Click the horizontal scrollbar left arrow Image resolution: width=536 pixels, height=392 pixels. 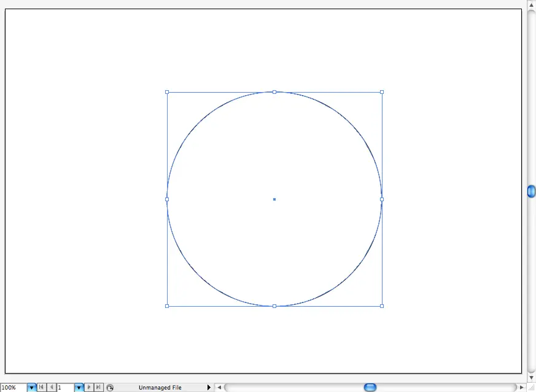coord(219,388)
